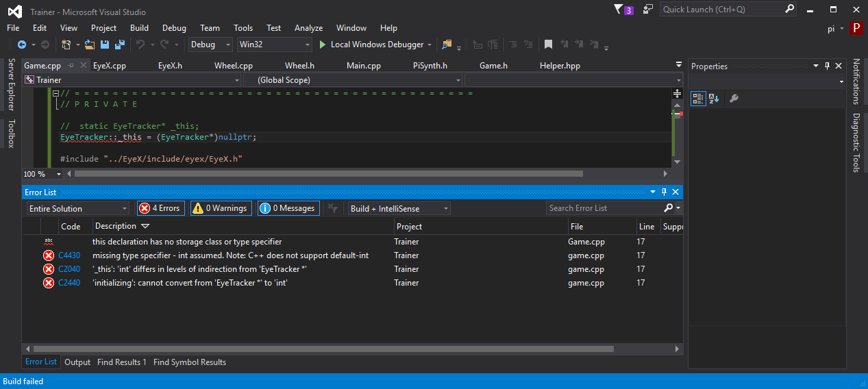Click the New Project toolbar icon

coord(66,45)
